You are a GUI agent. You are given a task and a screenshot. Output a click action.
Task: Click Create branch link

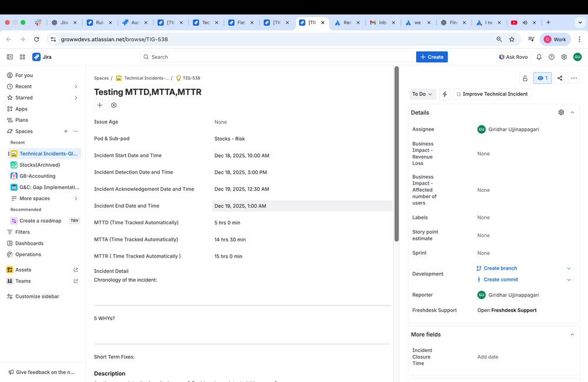point(500,268)
